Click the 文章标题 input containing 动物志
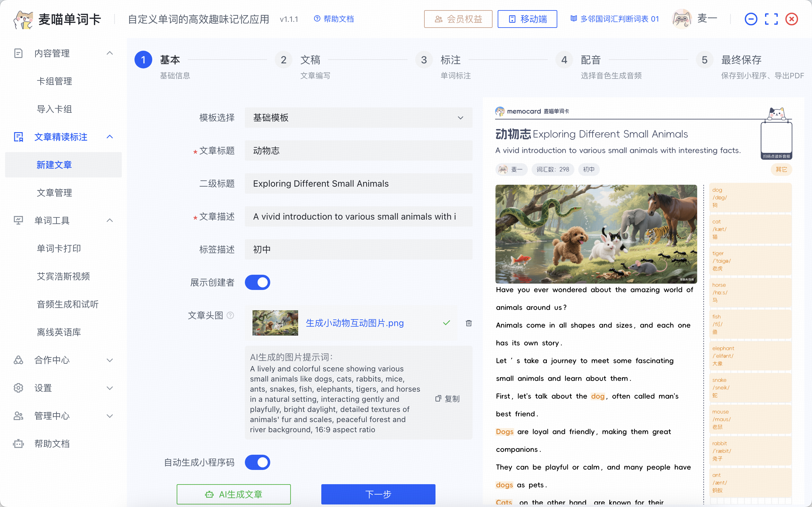 click(358, 151)
